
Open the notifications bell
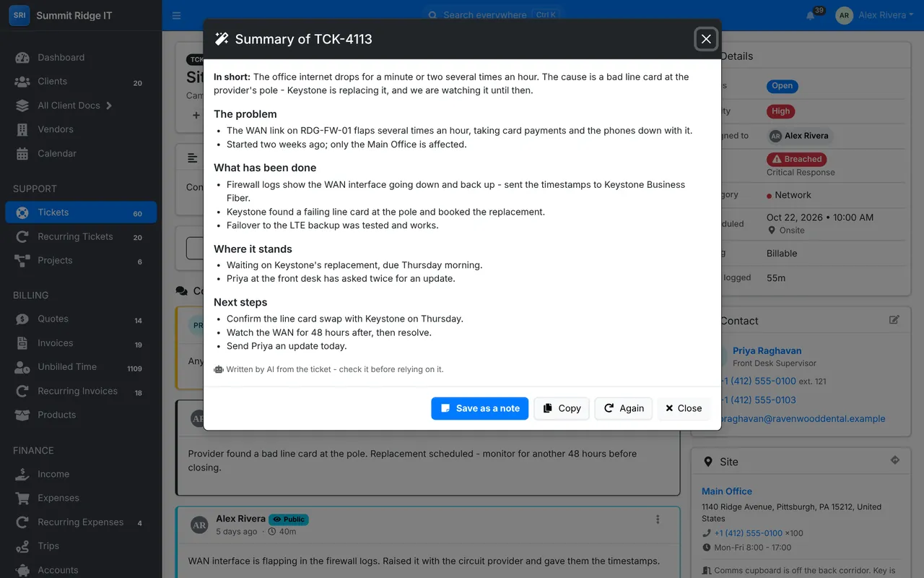[x=811, y=15]
